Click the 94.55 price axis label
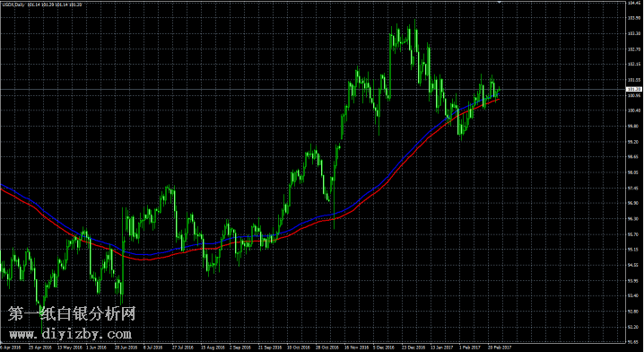 634,265
